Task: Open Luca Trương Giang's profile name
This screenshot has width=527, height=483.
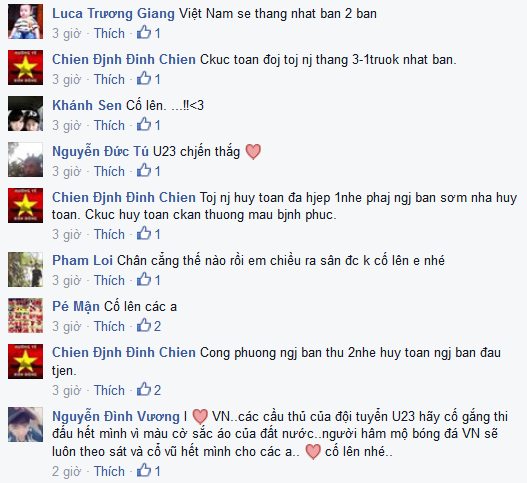Action: tap(113, 14)
